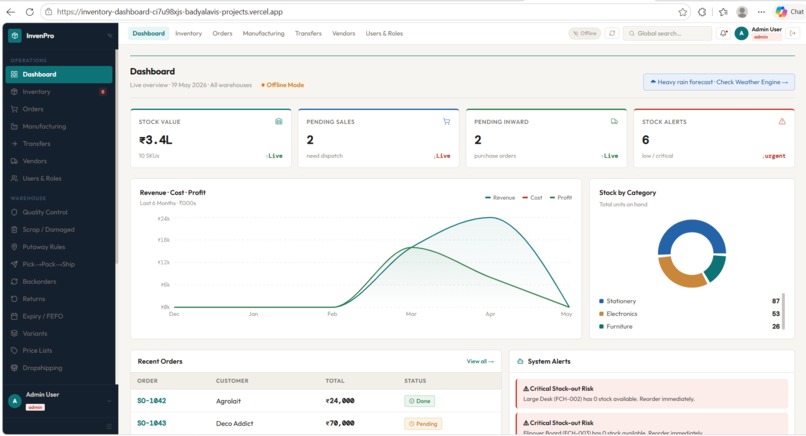Click the Large Desk Critical Stock-out Risk alert
The image size is (806, 436).
point(652,394)
